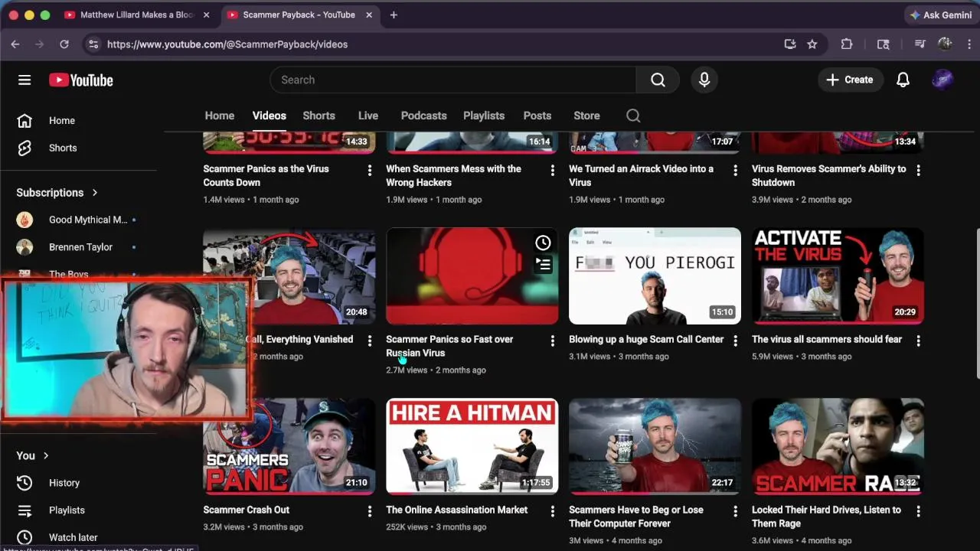Click the YouTube search input field
This screenshot has height=551, width=980.
tap(453, 80)
